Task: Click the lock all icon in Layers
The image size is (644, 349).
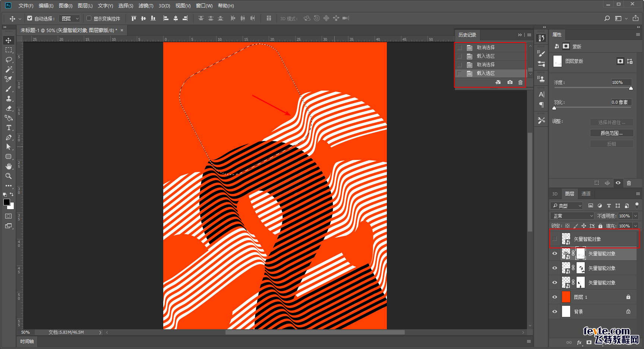Action: [x=600, y=226]
